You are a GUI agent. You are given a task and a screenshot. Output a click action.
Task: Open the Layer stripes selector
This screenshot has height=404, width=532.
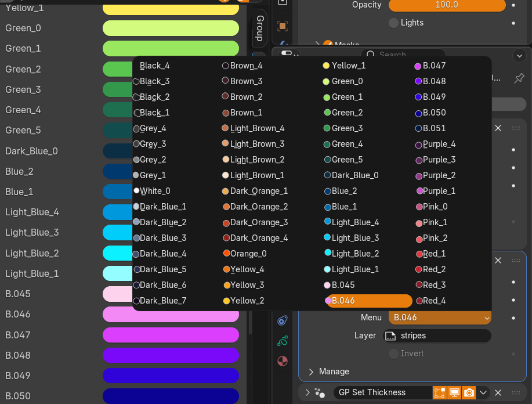click(437, 336)
